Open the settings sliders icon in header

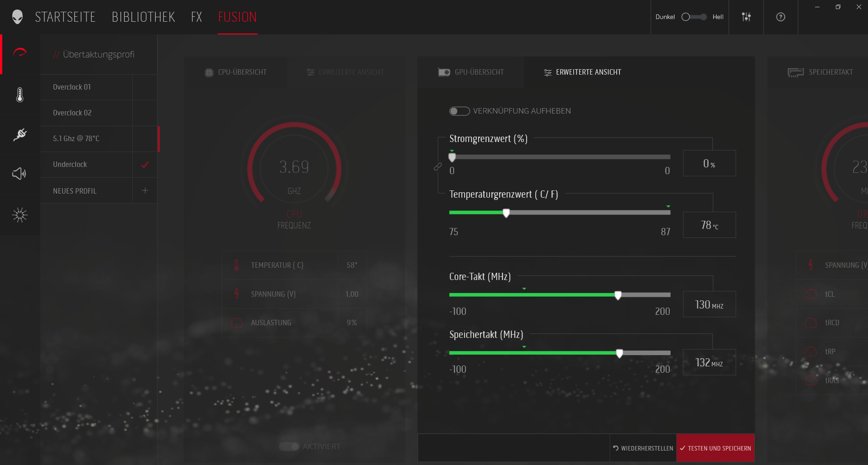pyautogui.click(x=746, y=17)
